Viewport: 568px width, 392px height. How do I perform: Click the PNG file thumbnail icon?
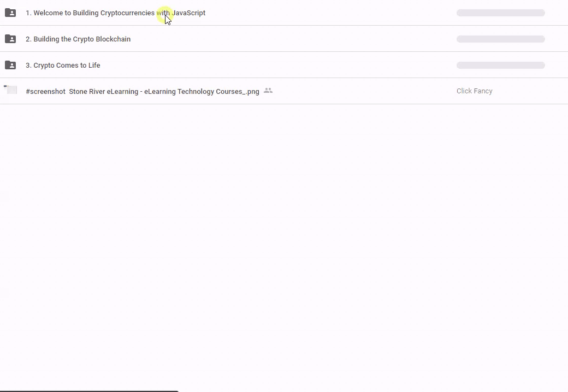point(11,90)
